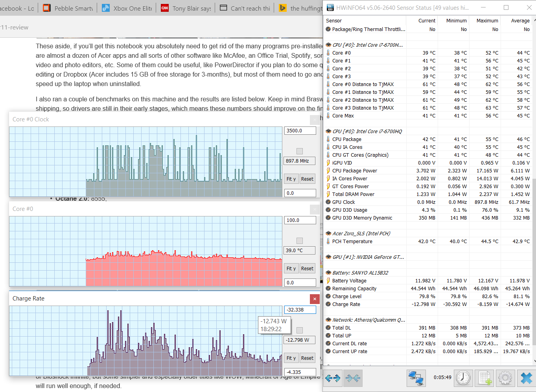
Task: Select the CPU GT Cores (Graphics) row
Action: (428, 155)
